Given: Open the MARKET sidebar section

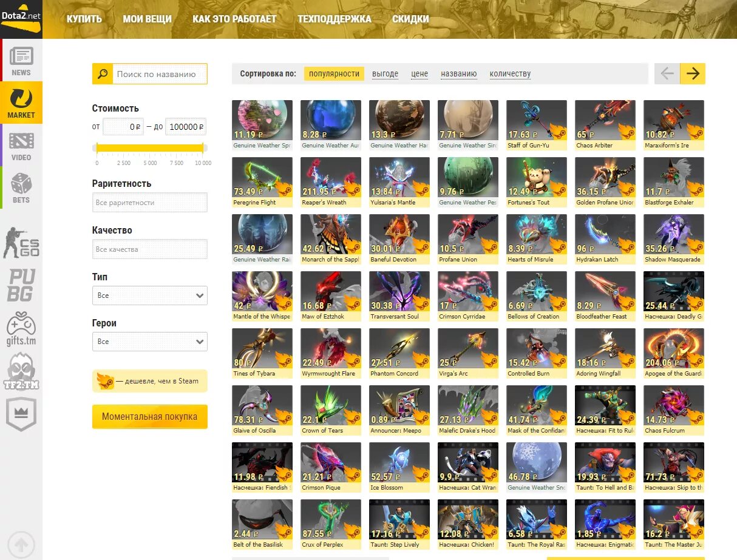Looking at the screenshot, I should (21, 103).
